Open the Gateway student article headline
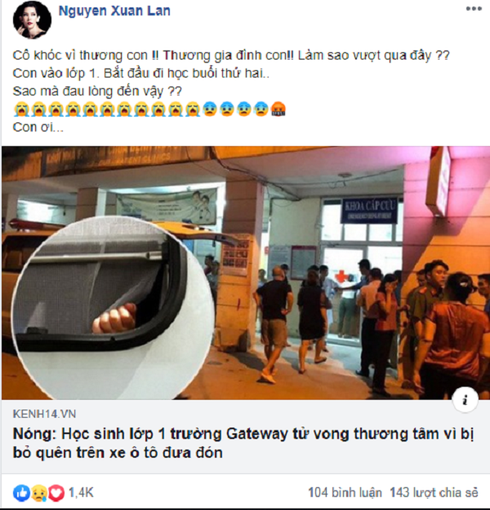The height and width of the screenshot is (510, 490). coord(243,443)
